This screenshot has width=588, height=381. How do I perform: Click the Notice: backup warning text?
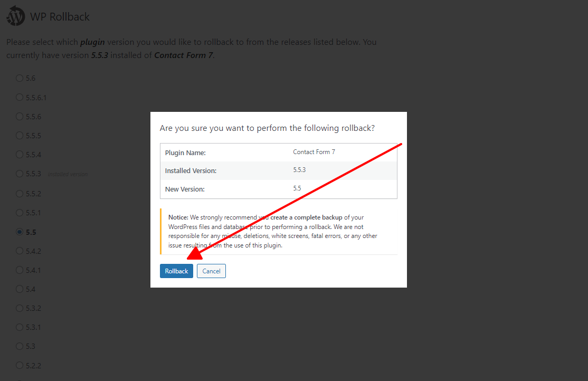273,231
